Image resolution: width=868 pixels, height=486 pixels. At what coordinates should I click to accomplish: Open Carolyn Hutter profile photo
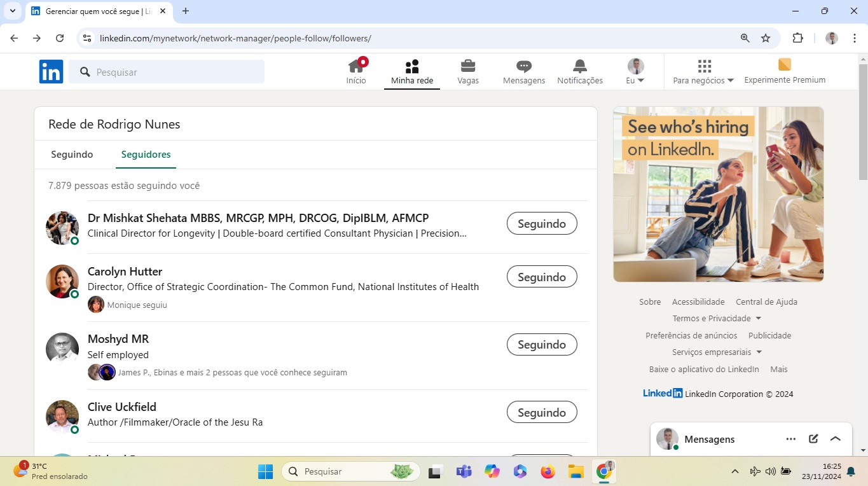pos(62,281)
